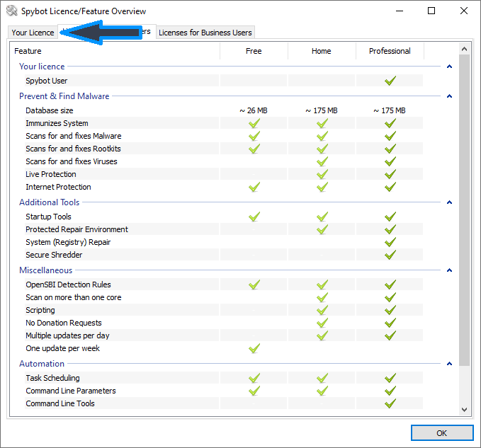Maximize the Spybot Licence window
481x448 pixels.
tap(431, 11)
